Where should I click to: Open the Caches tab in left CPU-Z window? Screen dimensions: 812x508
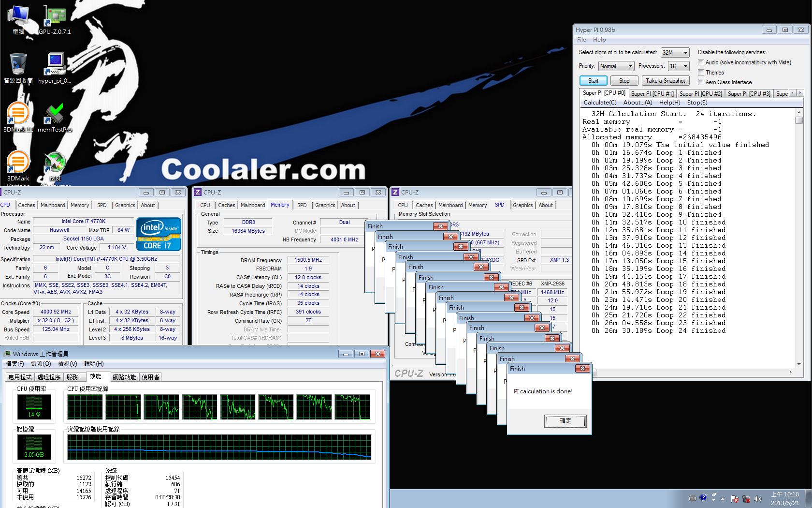(x=27, y=205)
